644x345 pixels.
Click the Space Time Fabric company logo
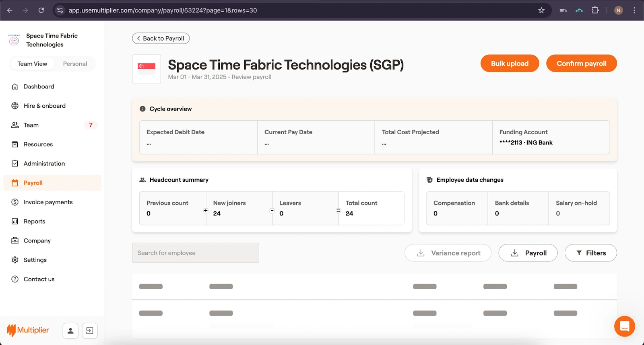point(14,40)
